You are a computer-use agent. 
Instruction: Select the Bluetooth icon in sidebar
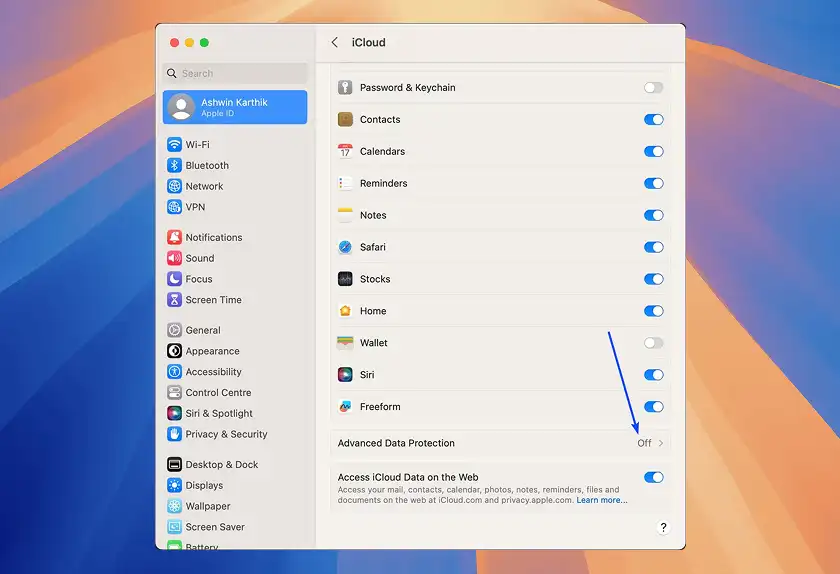[x=174, y=165]
